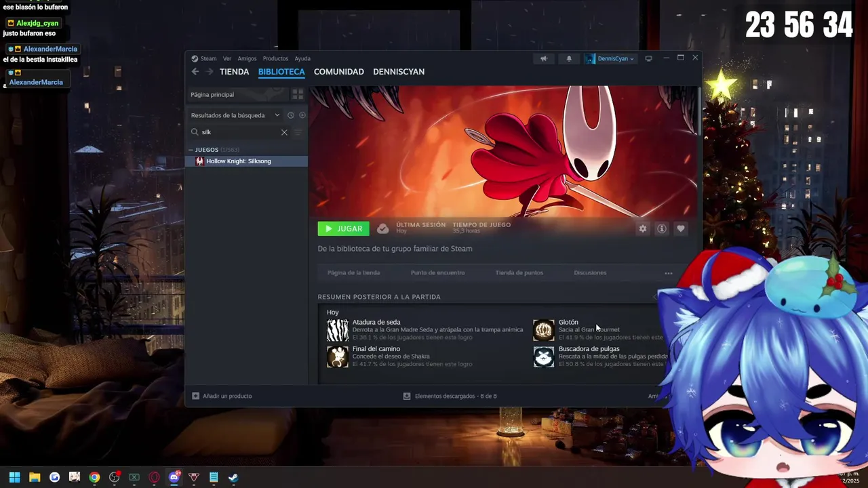
Task: Click the Final del camino achievement title
Action: 376,348
